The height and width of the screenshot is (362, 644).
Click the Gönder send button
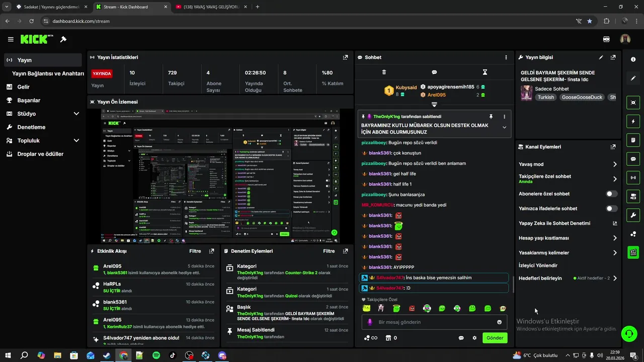pyautogui.click(x=495, y=338)
